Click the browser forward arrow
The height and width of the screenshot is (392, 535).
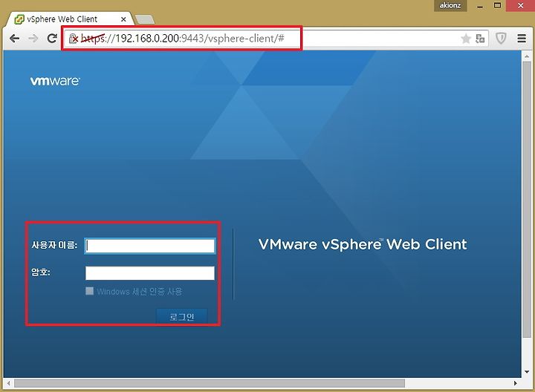click(33, 39)
